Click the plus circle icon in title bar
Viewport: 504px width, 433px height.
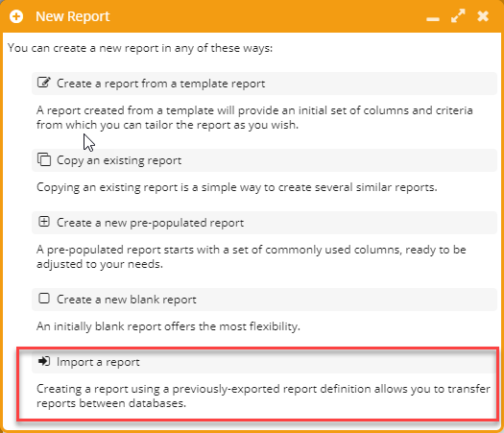click(x=16, y=16)
